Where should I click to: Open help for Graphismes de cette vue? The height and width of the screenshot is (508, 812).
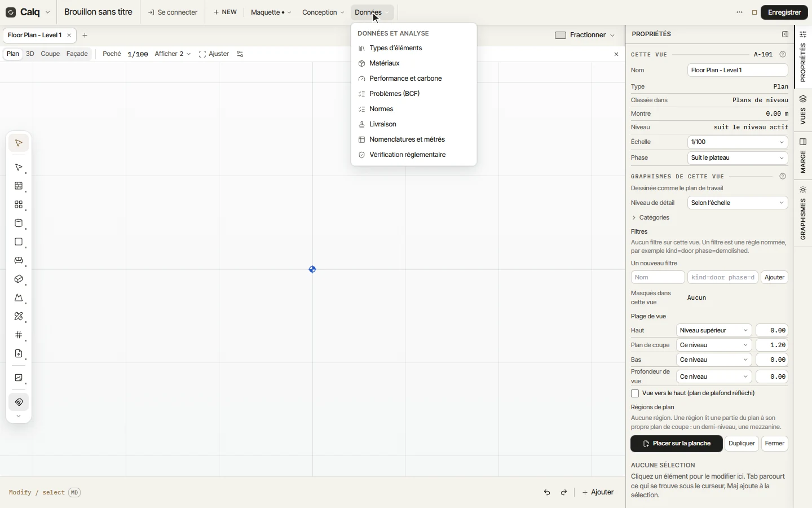[783, 177]
